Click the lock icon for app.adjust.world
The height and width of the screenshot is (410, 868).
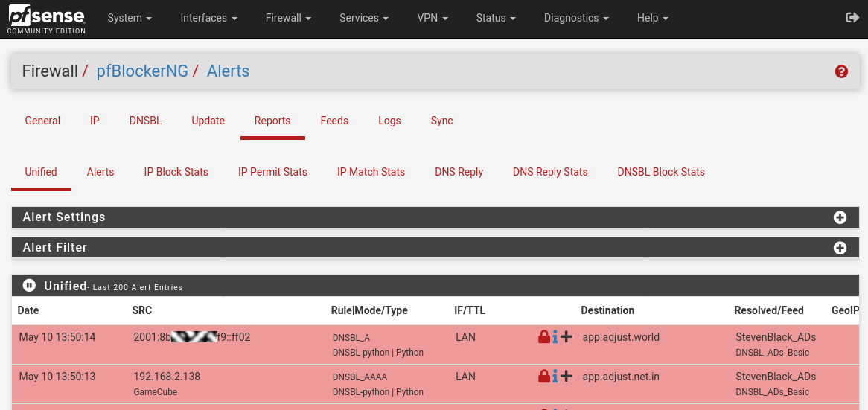[x=544, y=336]
